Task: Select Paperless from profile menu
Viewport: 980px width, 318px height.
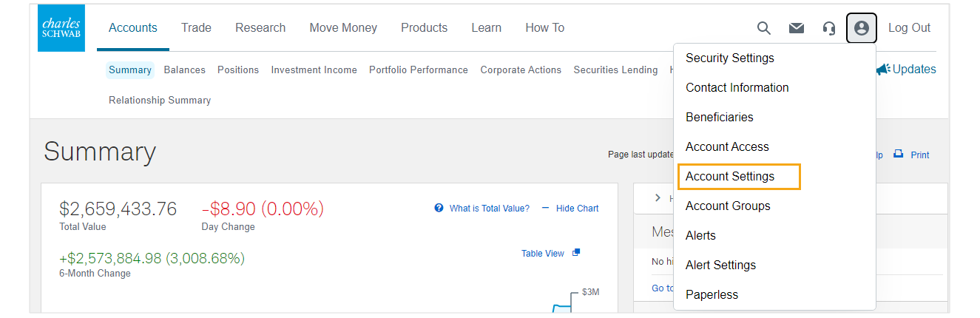Action: 712,295
